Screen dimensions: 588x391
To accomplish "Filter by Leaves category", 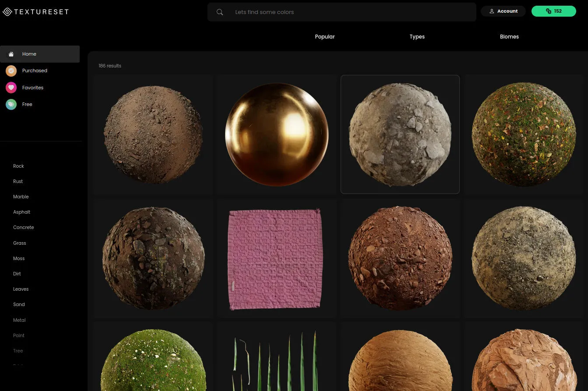I will click(21, 289).
